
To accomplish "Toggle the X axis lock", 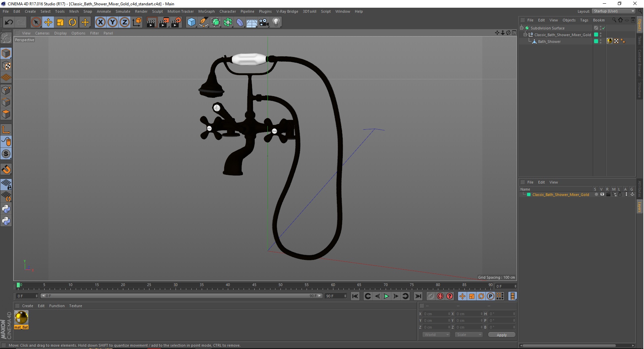I will (100, 22).
